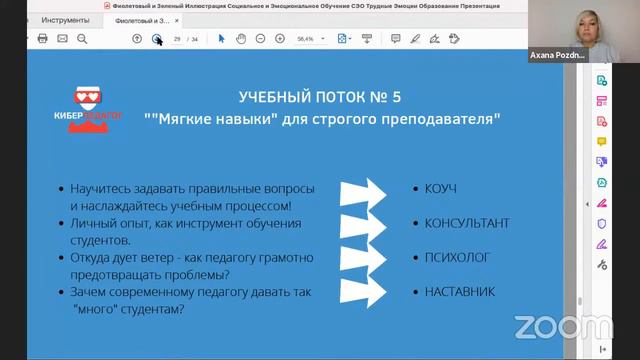Click the bullet text starting with Научитесь задавать
The height and width of the screenshot is (360, 640).
tap(192, 198)
